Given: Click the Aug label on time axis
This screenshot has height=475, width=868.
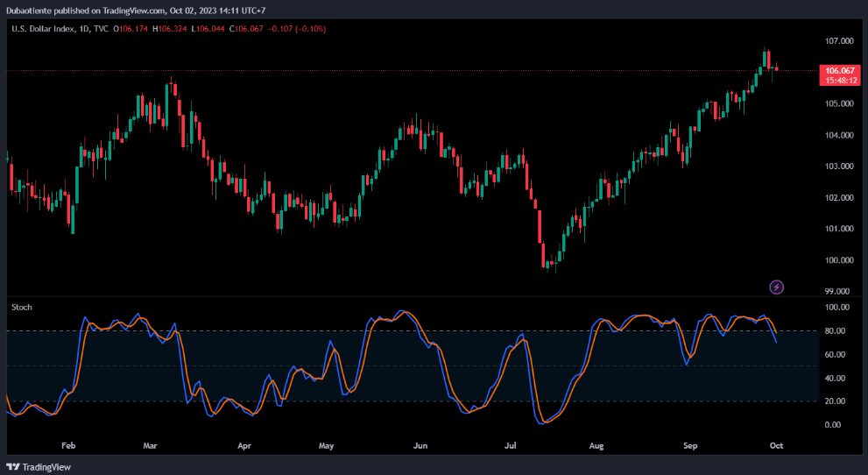Looking at the screenshot, I should [596, 445].
